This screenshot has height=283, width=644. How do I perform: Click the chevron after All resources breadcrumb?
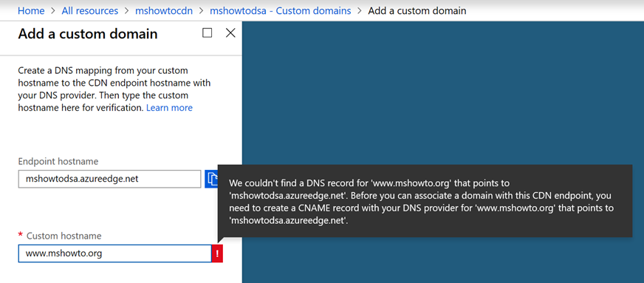click(127, 10)
